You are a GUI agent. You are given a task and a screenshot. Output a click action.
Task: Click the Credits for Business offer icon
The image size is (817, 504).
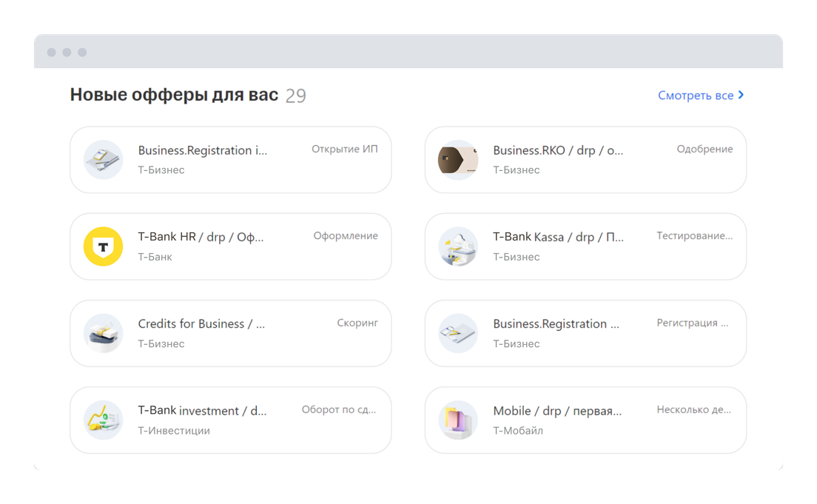(x=103, y=333)
